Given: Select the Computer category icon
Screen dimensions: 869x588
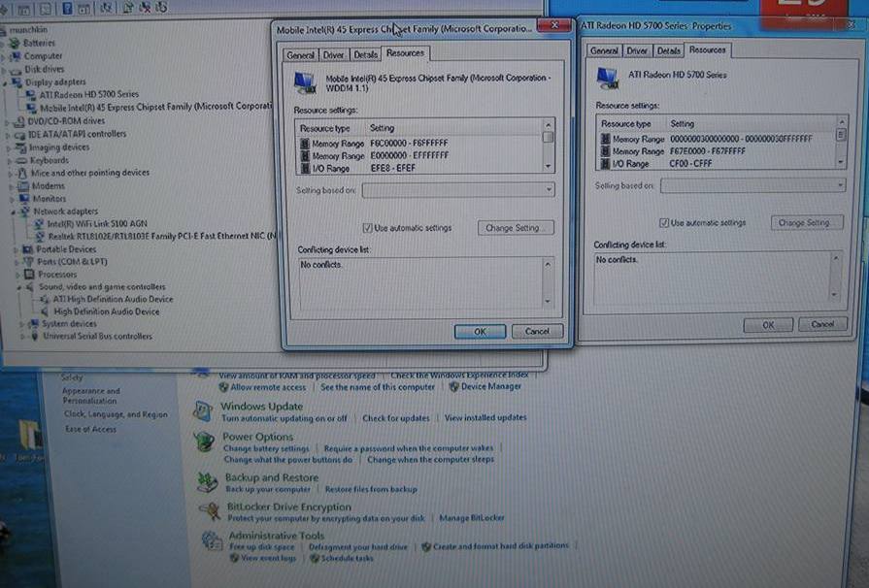Looking at the screenshot, I should click(x=16, y=56).
